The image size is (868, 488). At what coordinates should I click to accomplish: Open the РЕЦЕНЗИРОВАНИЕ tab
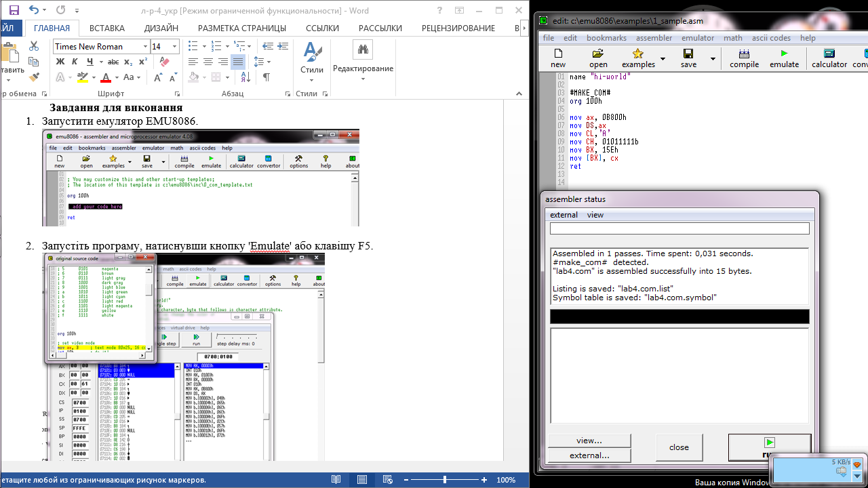click(458, 28)
